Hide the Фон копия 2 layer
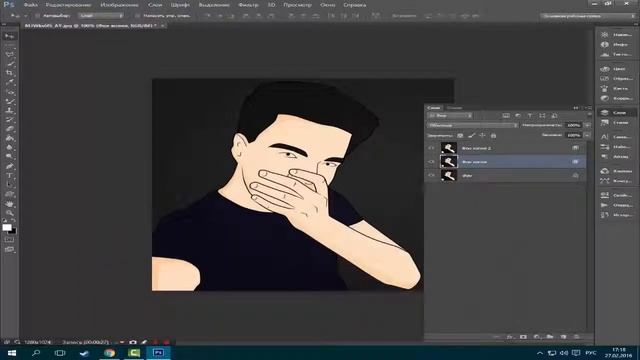The height and width of the screenshot is (360, 640). 431,148
